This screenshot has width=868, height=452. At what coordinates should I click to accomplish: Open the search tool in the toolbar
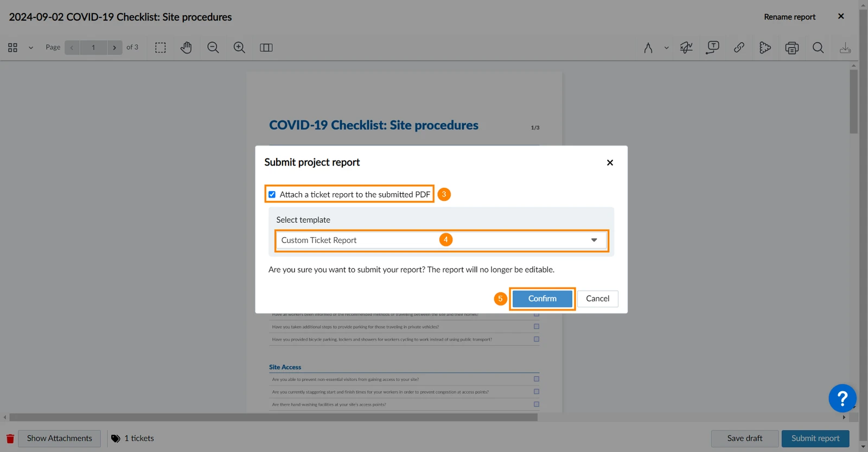[818, 48]
